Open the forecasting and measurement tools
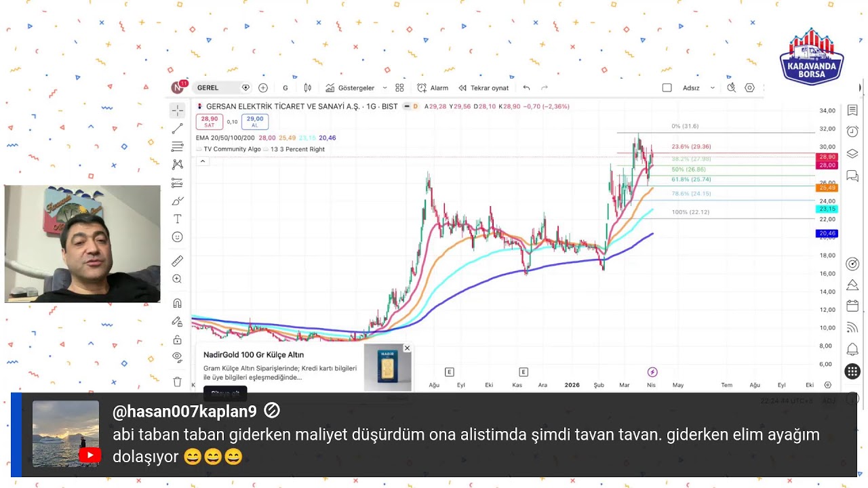868x488 pixels. click(177, 182)
